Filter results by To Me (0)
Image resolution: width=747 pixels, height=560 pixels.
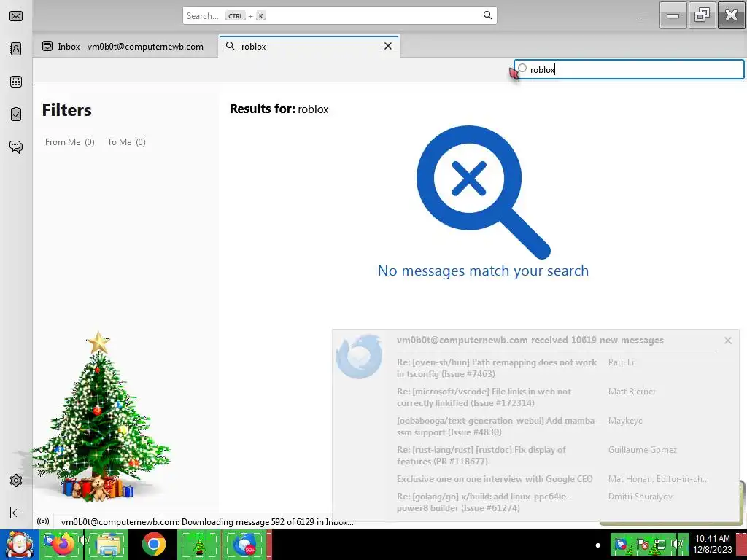click(x=126, y=142)
